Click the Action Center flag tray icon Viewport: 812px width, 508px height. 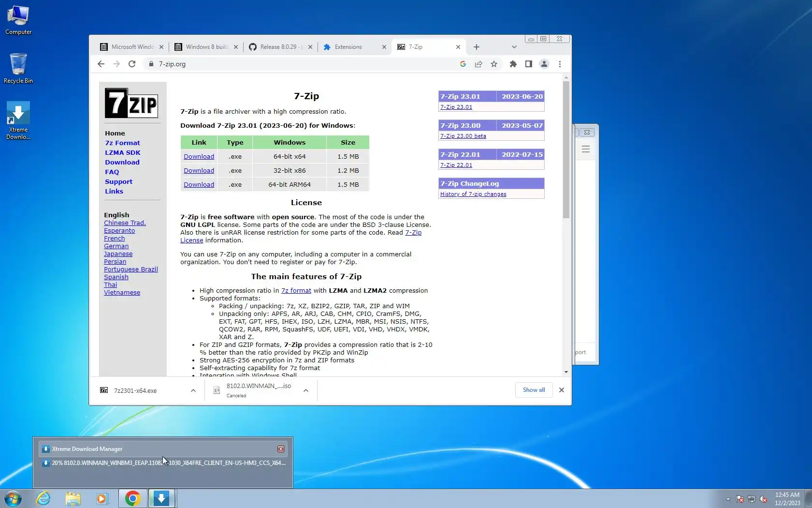click(740, 499)
